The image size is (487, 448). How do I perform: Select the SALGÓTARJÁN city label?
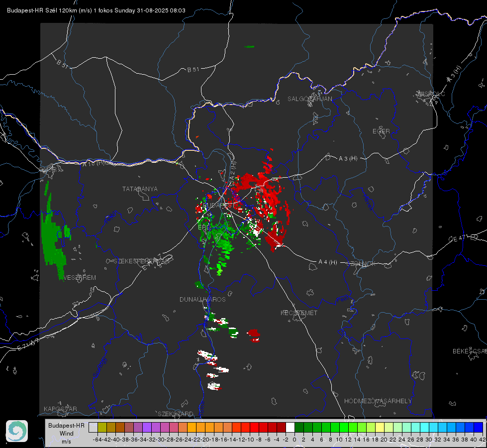309,99
